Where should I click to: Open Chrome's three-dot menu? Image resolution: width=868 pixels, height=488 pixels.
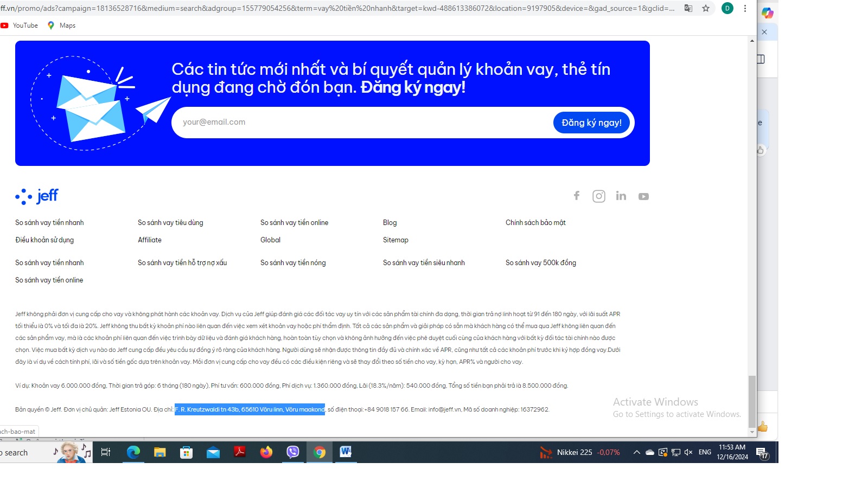click(745, 8)
